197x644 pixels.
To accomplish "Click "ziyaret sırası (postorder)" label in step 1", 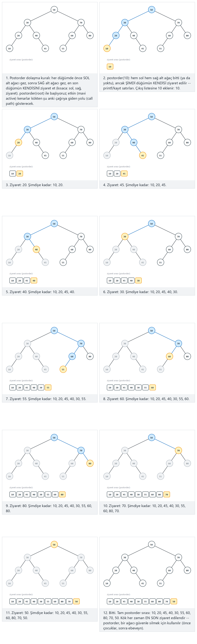I will [x=21, y=60].
